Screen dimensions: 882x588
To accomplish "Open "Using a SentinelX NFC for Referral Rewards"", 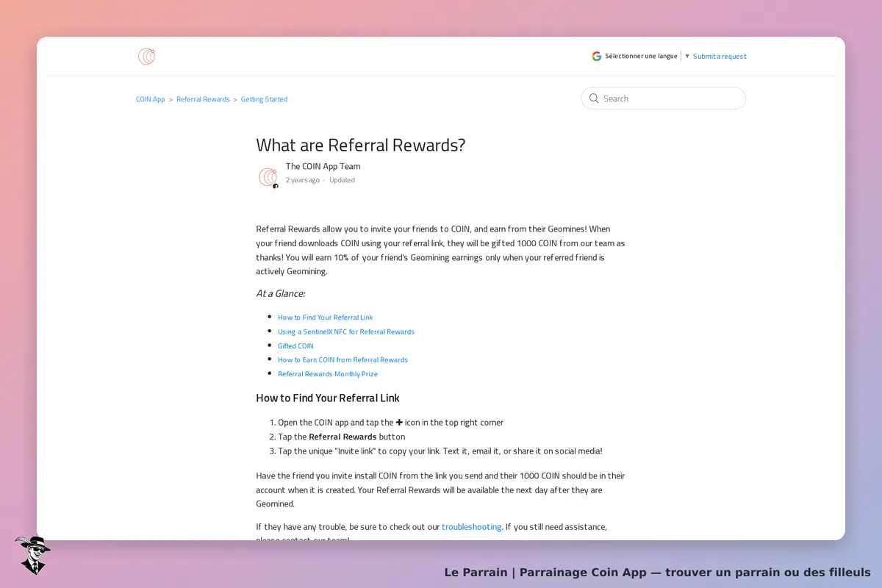I will pyautogui.click(x=346, y=331).
